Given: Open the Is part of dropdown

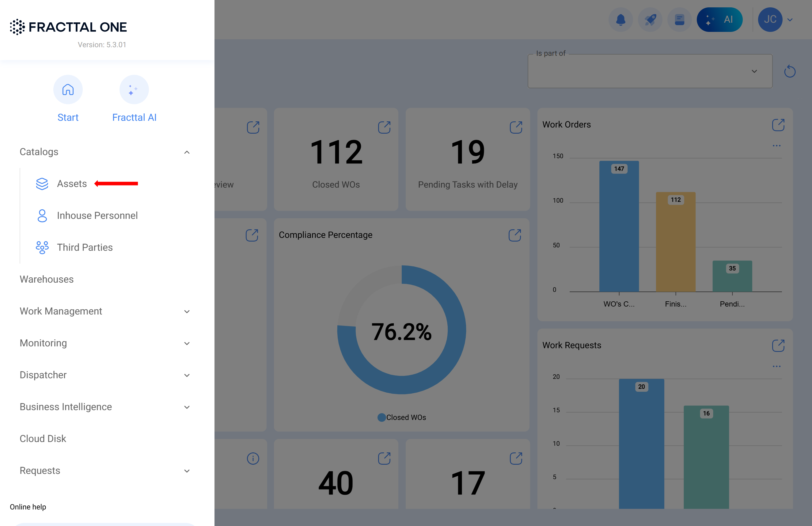Looking at the screenshot, I should [x=650, y=71].
